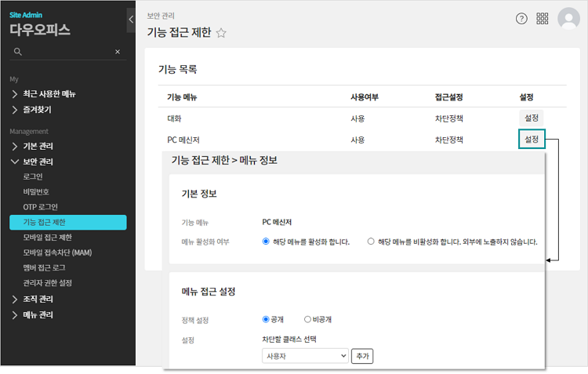Select 비공개 policy radio button

click(307, 319)
